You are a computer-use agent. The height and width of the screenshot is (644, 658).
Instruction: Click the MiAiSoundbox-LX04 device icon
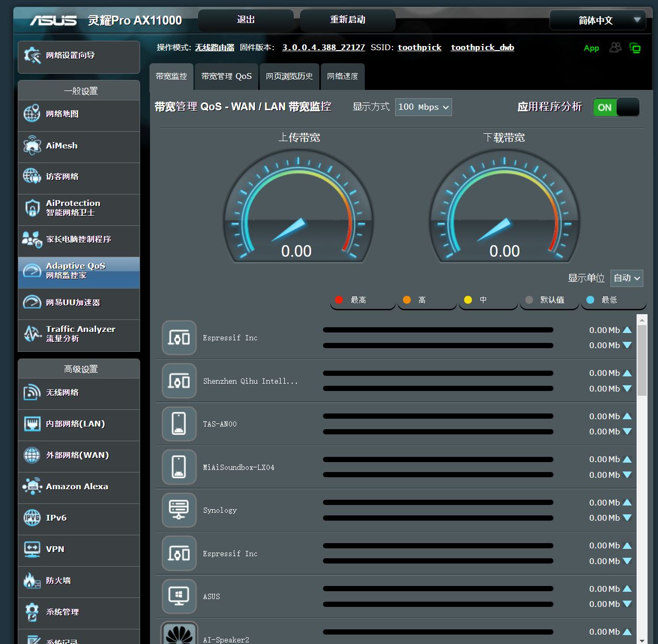179,467
